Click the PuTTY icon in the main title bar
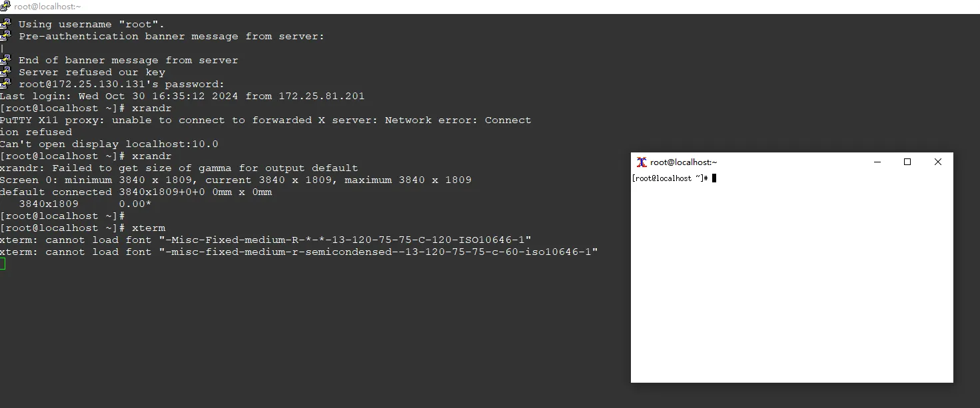The width and height of the screenshot is (980, 408). (x=5, y=6)
